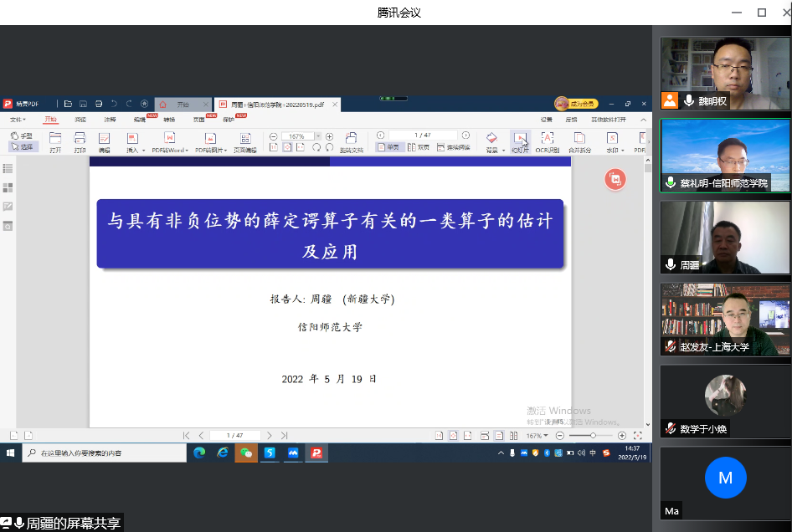This screenshot has height=532, width=792.
Task: Click the 打印 (Print) toolbar icon
Action: (80, 141)
